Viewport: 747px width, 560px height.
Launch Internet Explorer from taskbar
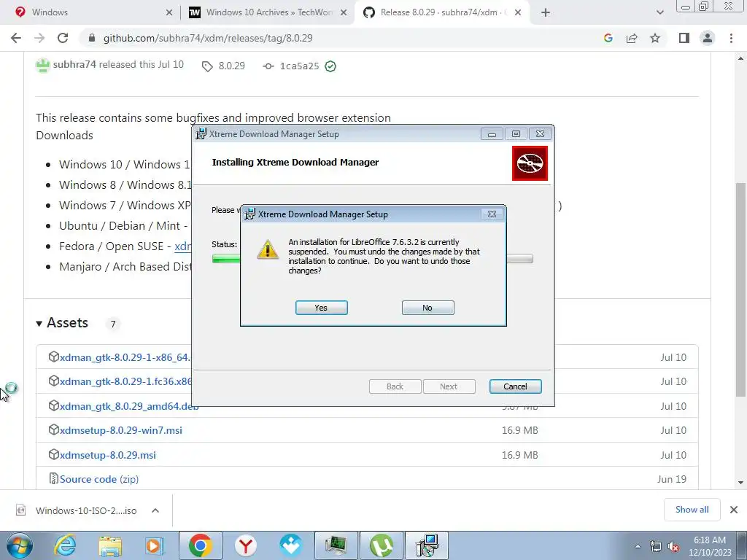point(65,545)
